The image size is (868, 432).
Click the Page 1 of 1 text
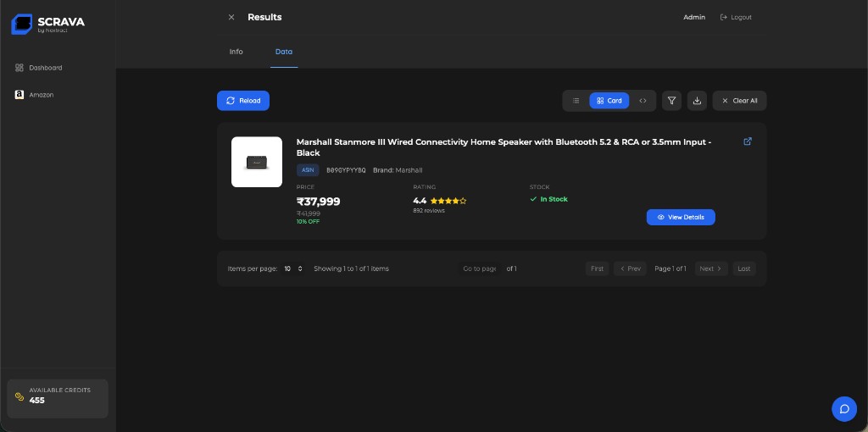click(670, 269)
